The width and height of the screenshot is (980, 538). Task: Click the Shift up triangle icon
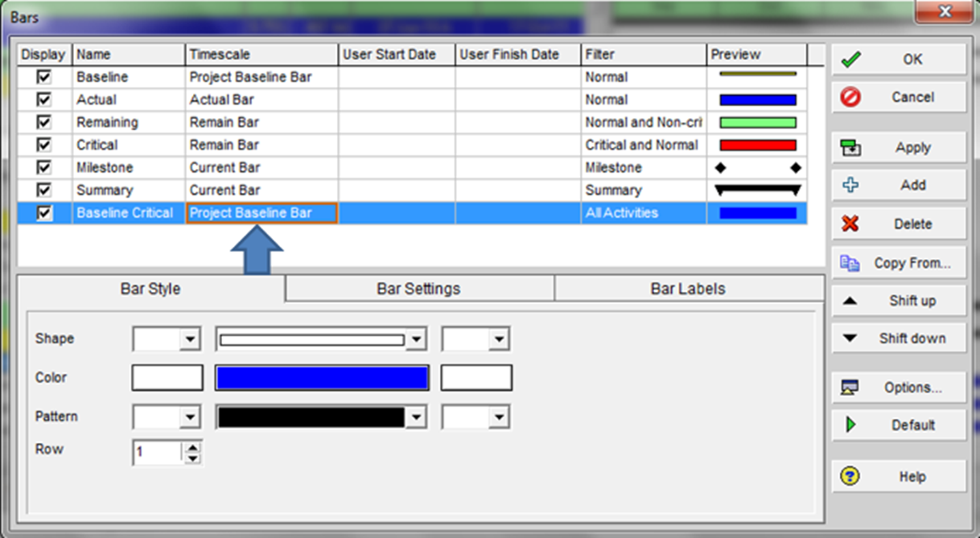point(850,302)
